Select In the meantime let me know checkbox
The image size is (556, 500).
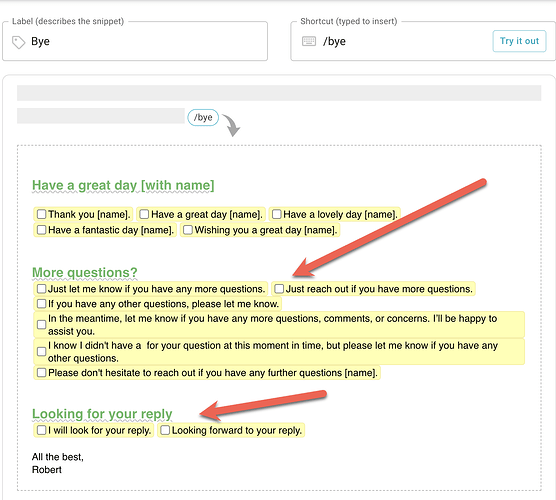pyautogui.click(x=41, y=324)
